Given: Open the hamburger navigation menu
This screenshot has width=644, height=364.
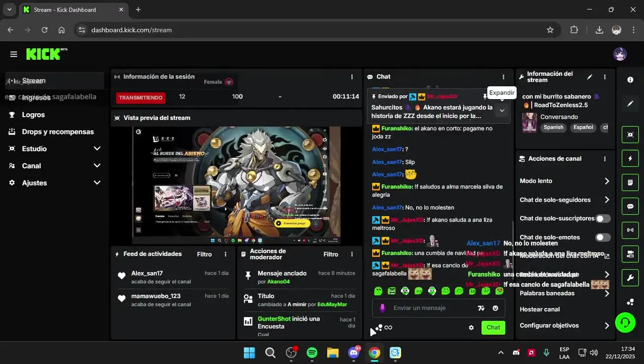Looking at the screenshot, I should [14, 54].
